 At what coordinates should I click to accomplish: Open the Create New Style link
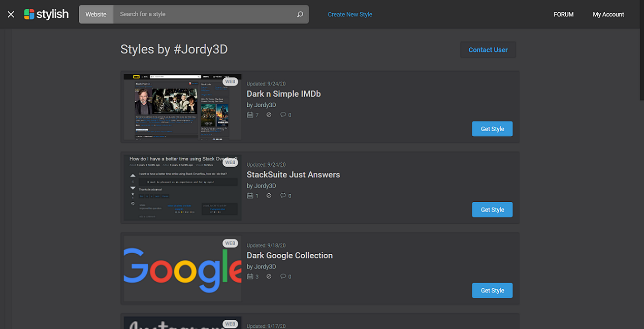coord(350,14)
